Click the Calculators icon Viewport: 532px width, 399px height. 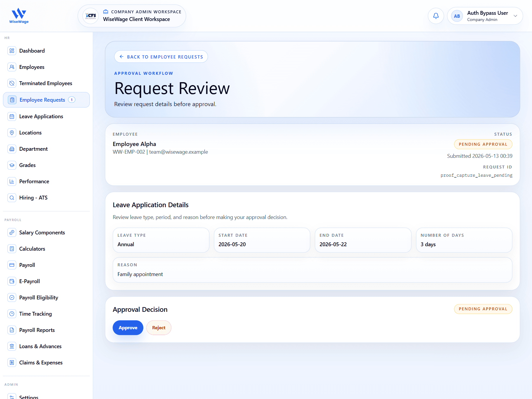coord(12,249)
